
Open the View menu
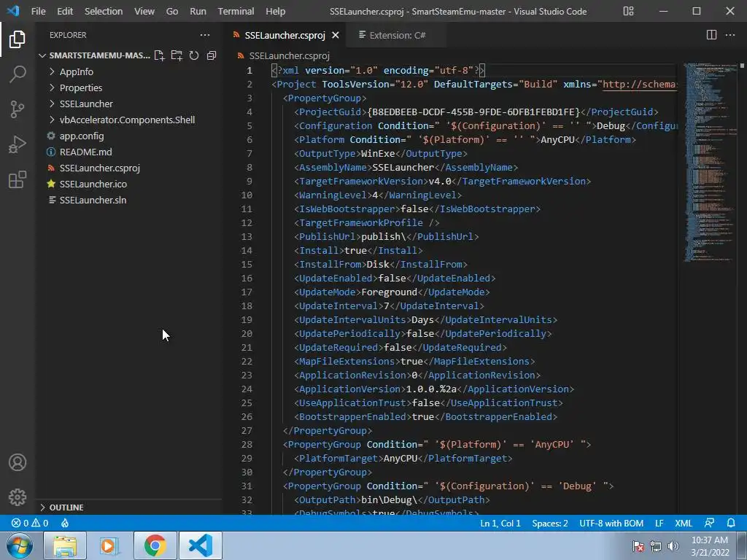144,11
